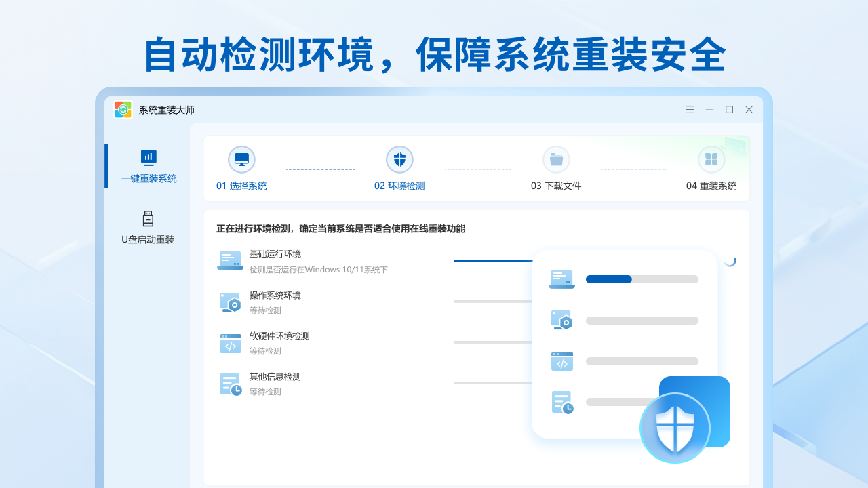Click the 03 下载文件 folder icon
The width and height of the screenshot is (868, 488).
(556, 159)
